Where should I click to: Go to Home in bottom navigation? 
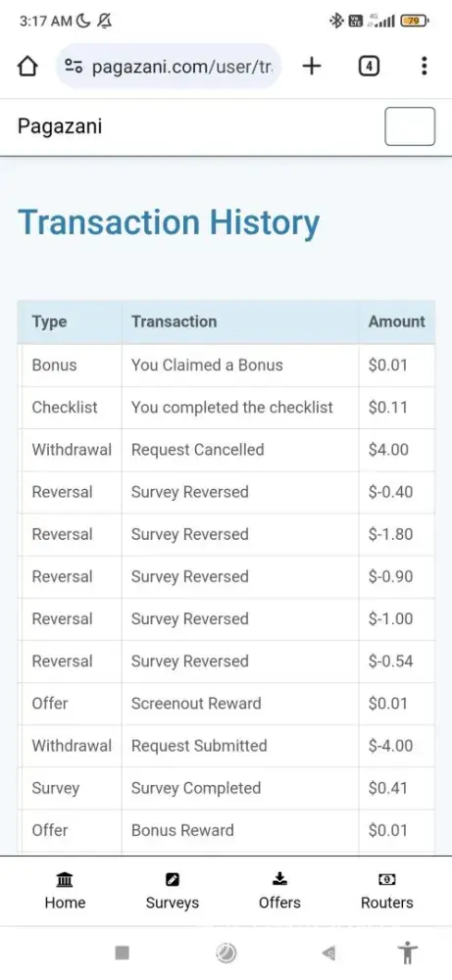tap(65, 891)
